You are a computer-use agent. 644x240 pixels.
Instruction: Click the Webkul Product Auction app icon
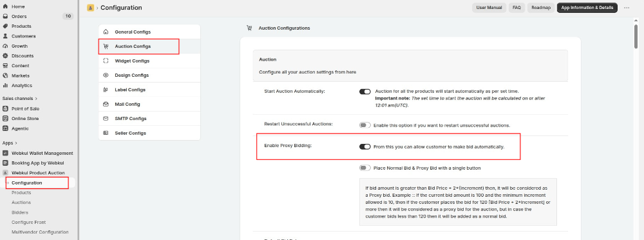5,173
